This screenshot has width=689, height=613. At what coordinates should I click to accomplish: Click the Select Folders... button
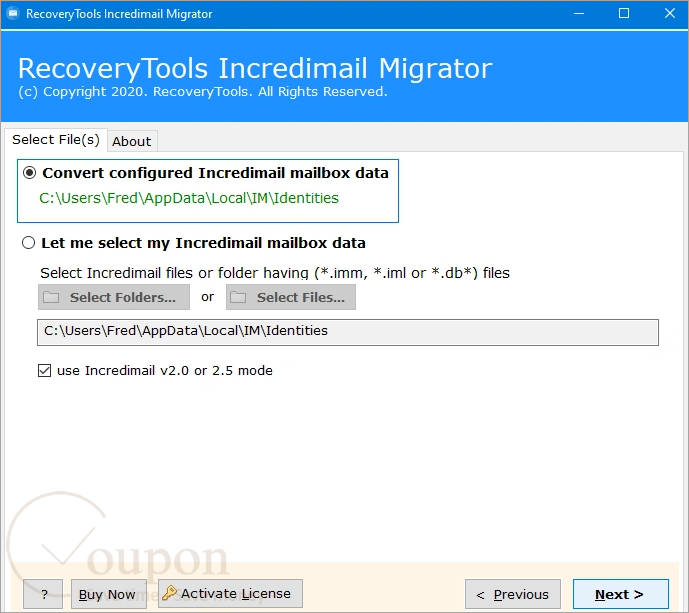click(x=114, y=297)
